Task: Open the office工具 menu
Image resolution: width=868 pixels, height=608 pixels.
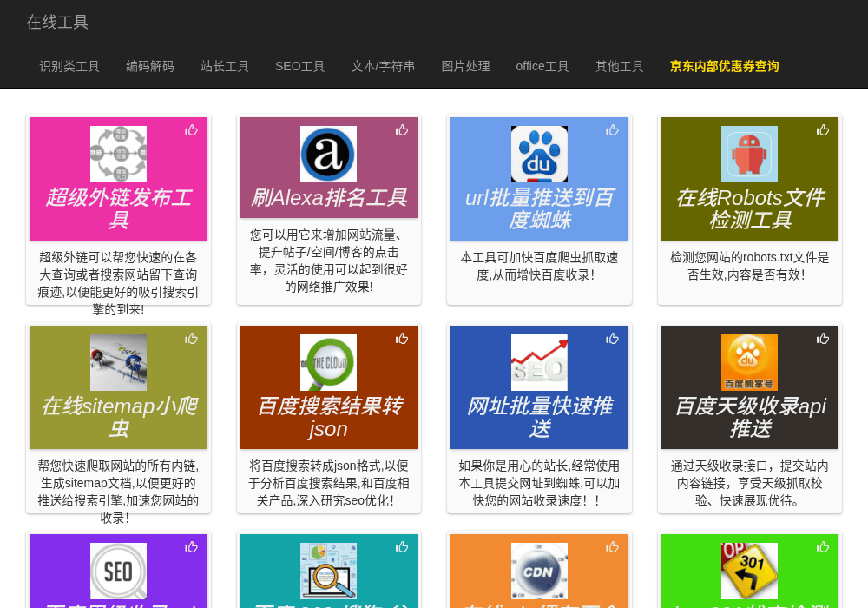Action: tap(542, 67)
